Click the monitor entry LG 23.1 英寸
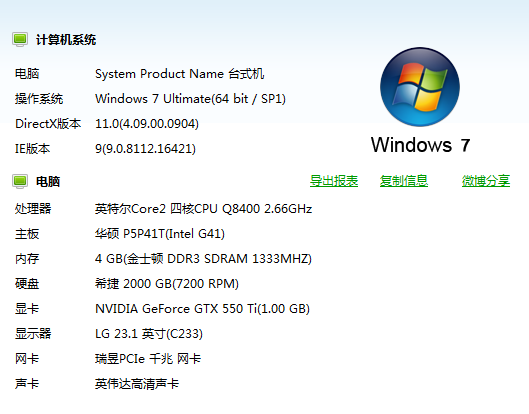529x414 pixels. coord(149,334)
